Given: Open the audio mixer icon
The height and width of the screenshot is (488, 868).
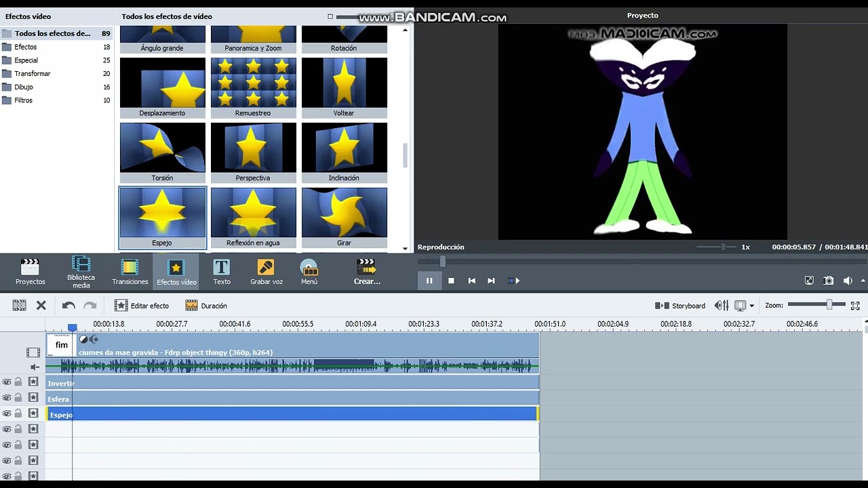Looking at the screenshot, I should (722, 306).
